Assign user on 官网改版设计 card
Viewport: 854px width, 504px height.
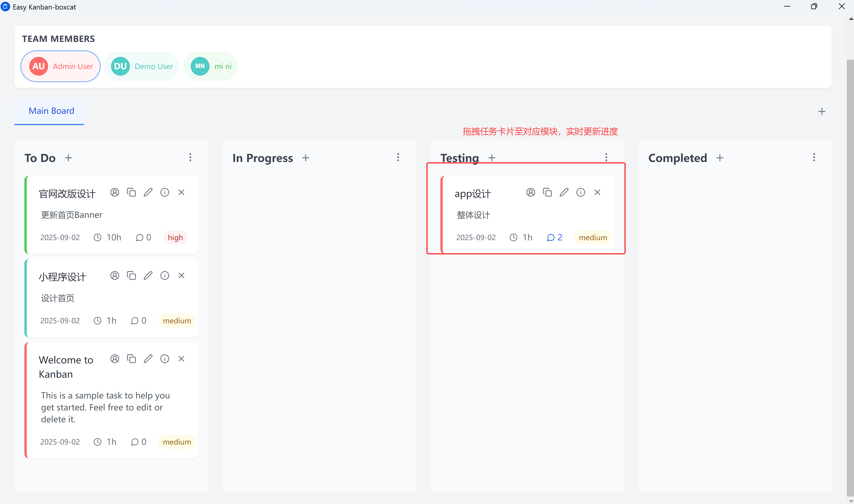click(x=115, y=192)
